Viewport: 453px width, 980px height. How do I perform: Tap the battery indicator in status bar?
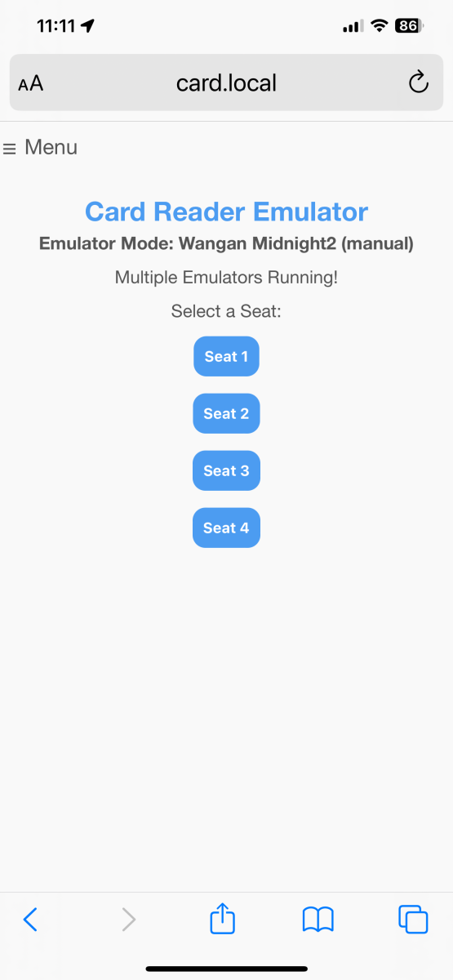409,26
